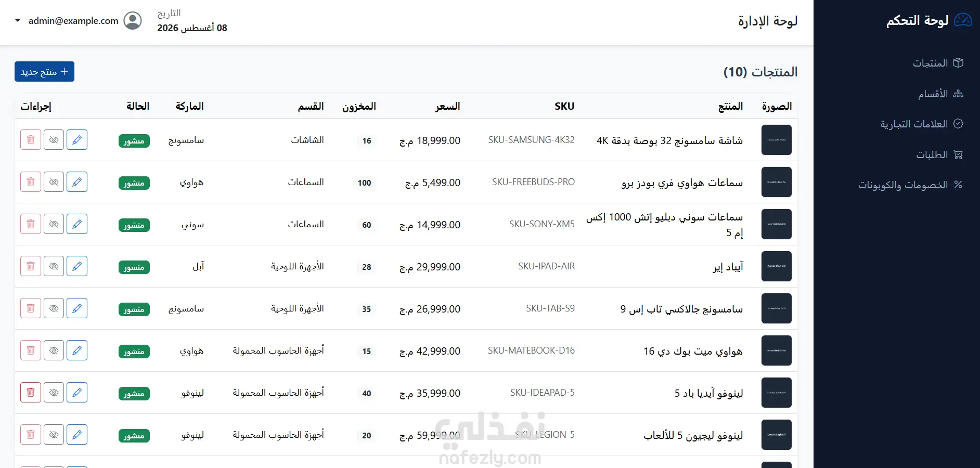Edit the Huawei MateBook D16 product
The image size is (980, 468).
coord(77,350)
